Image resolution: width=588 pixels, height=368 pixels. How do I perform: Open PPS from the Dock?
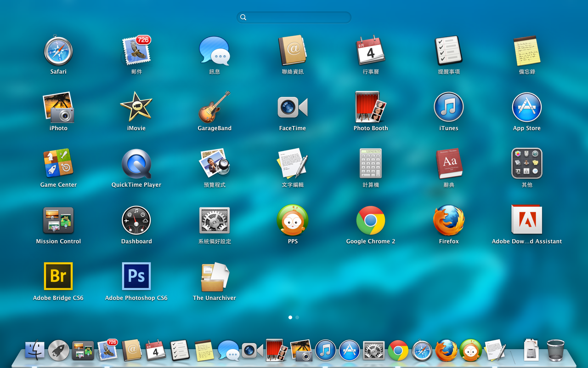tap(471, 351)
